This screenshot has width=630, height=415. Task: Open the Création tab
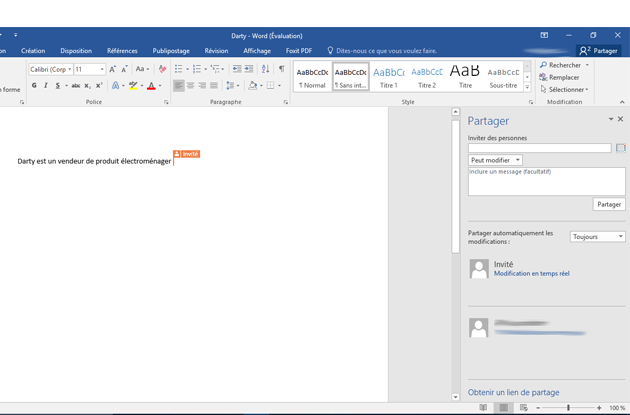click(33, 51)
